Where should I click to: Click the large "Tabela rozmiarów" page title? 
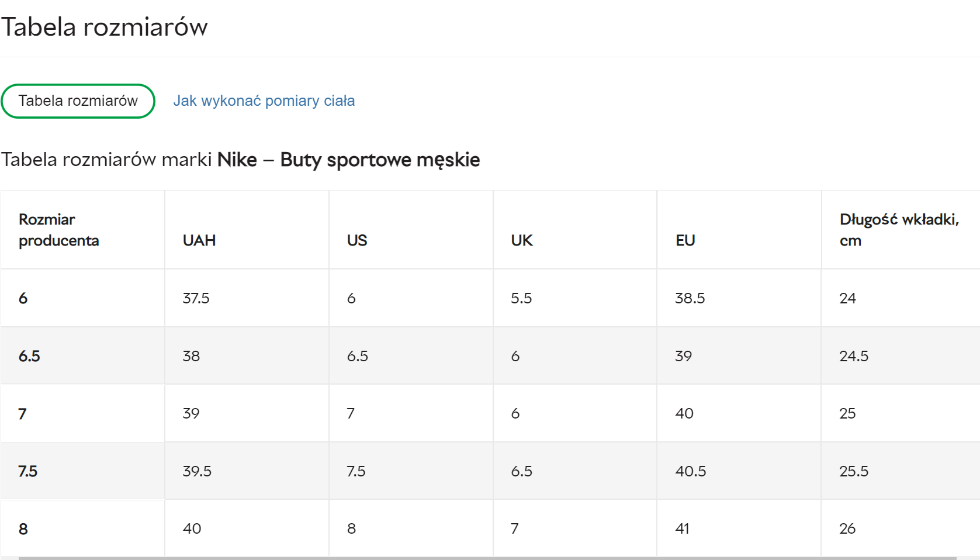(105, 27)
